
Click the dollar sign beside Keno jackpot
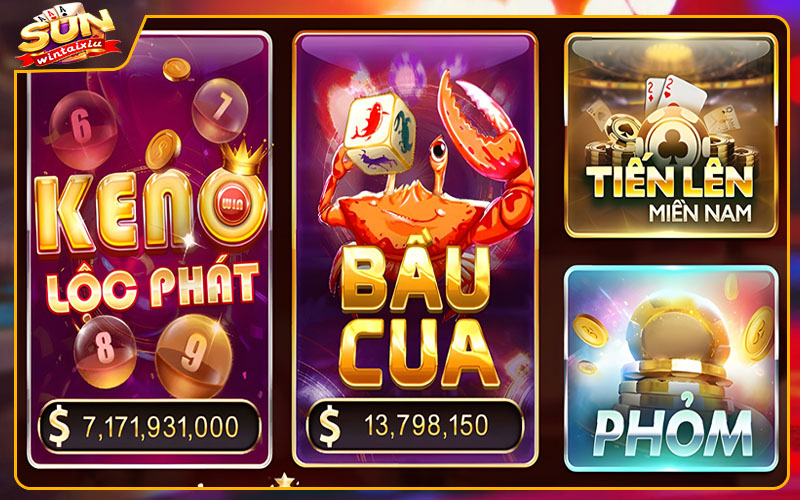pos(59,427)
